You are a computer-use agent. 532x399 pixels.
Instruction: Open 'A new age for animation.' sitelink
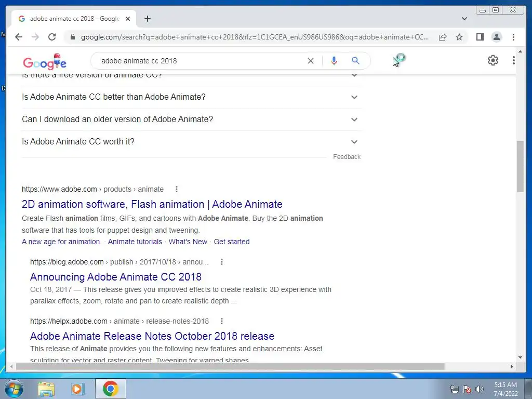tap(61, 242)
